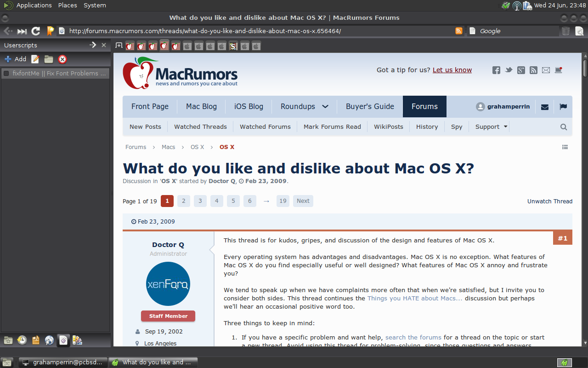The width and height of the screenshot is (588, 368).
Task: Click the red delete userscript icon
Action: (x=62, y=59)
